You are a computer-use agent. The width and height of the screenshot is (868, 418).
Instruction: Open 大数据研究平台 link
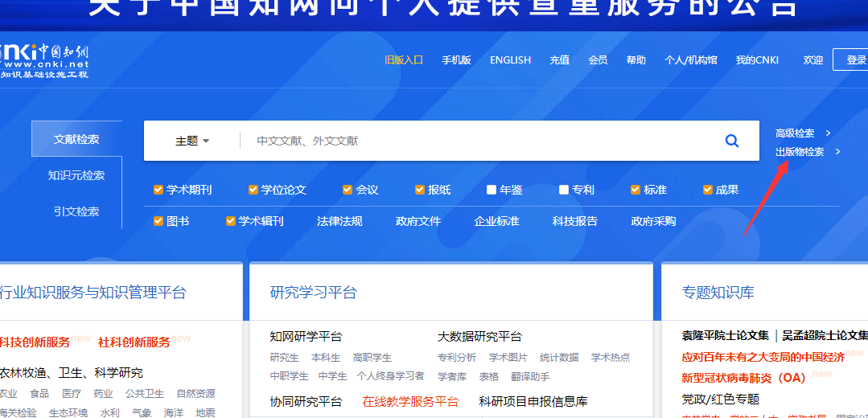[x=479, y=336]
